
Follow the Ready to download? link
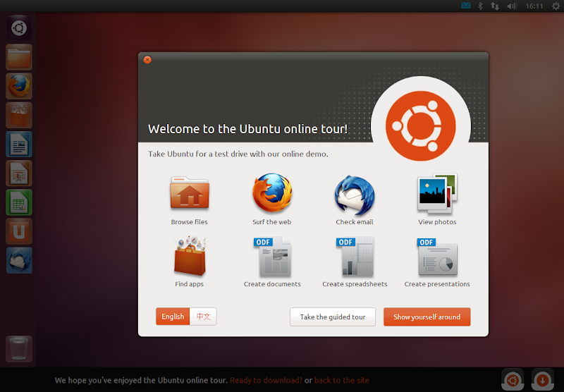pos(266,380)
